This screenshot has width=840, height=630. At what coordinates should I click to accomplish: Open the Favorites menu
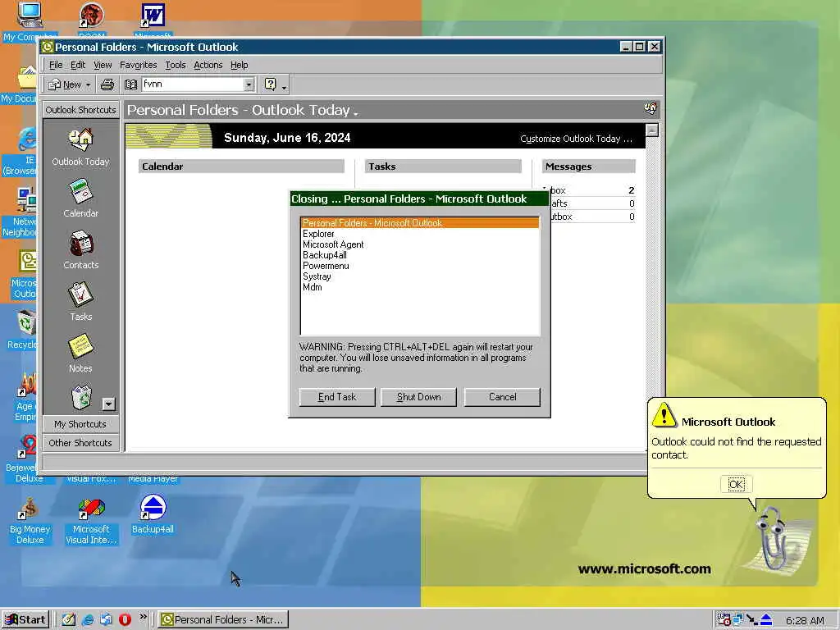(x=138, y=65)
